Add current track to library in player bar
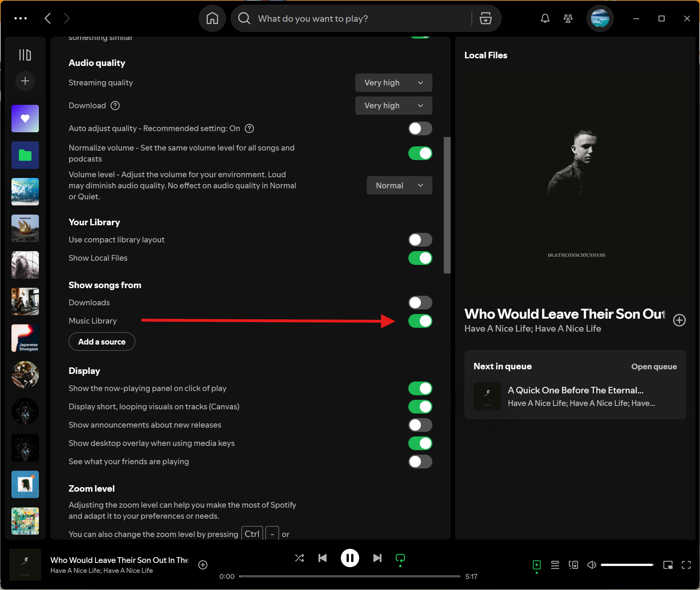This screenshot has height=590, width=700. (203, 565)
